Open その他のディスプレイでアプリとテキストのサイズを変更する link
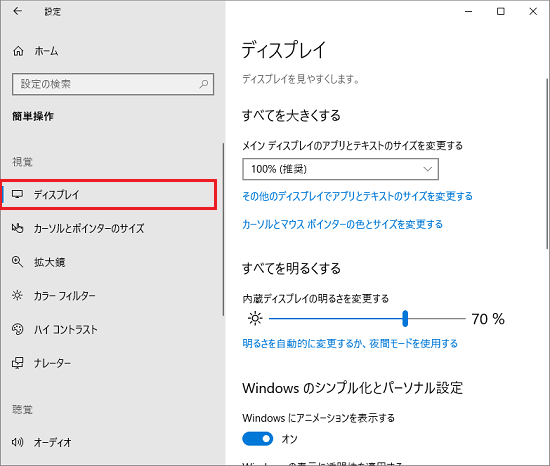The height and width of the screenshot is (466, 550). click(x=357, y=196)
